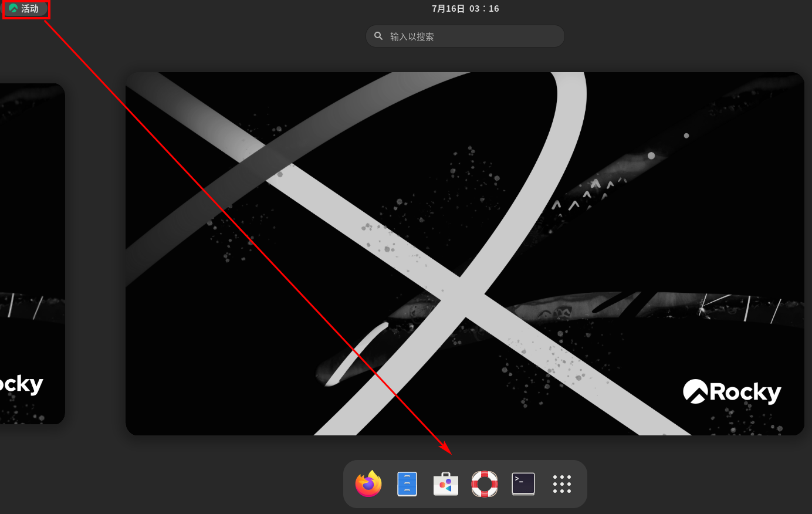Click the 7月16日 date text
This screenshot has width=812, height=514.
(x=448, y=9)
